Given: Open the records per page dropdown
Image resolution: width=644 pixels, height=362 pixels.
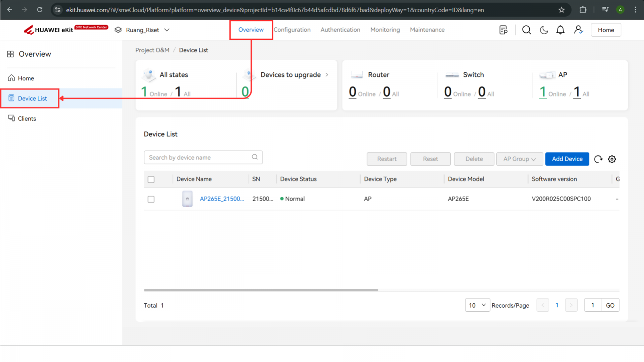Looking at the screenshot, I should click(x=477, y=305).
